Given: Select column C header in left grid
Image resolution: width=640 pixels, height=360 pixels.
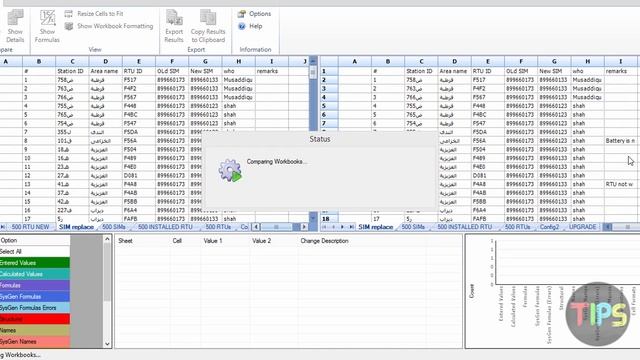Looking at the screenshot, I should [72, 61].
